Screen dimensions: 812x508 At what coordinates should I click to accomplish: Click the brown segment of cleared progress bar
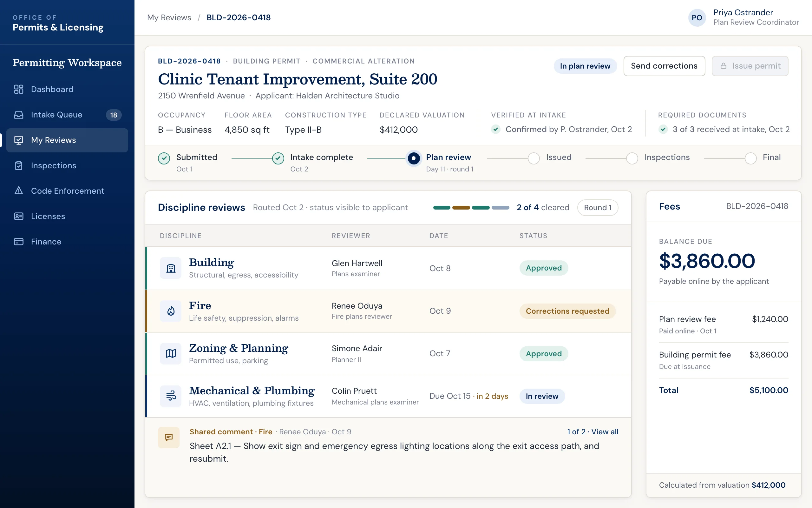[x=461, y=208]
